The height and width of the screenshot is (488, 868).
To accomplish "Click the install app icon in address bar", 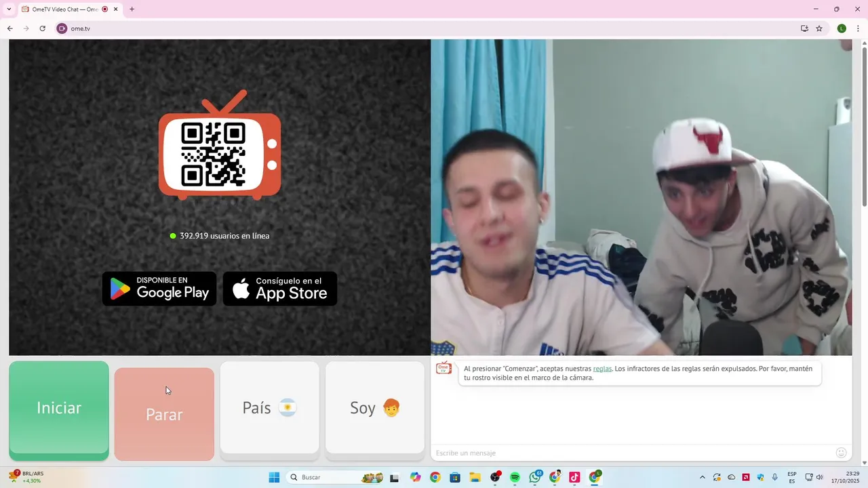I will [x=804, y=28].
